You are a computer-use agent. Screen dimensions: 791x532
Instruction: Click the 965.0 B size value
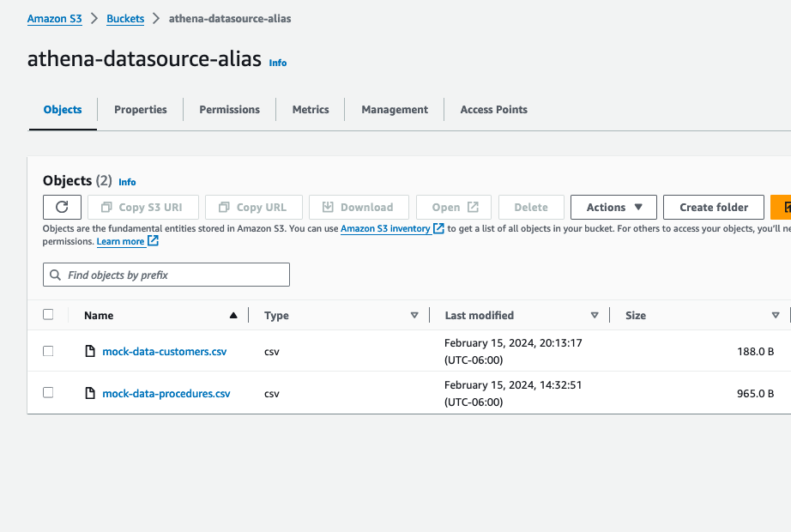(755, 393)
